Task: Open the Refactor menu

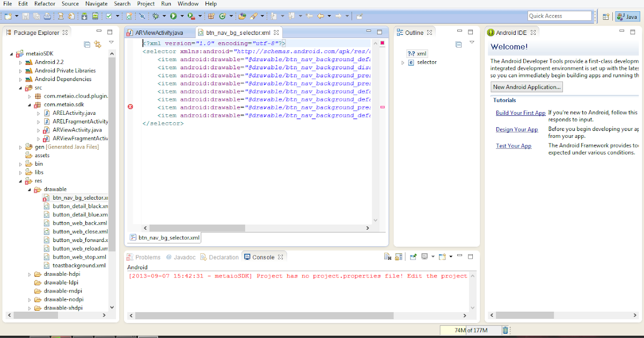Action: [x=45, y=4]
